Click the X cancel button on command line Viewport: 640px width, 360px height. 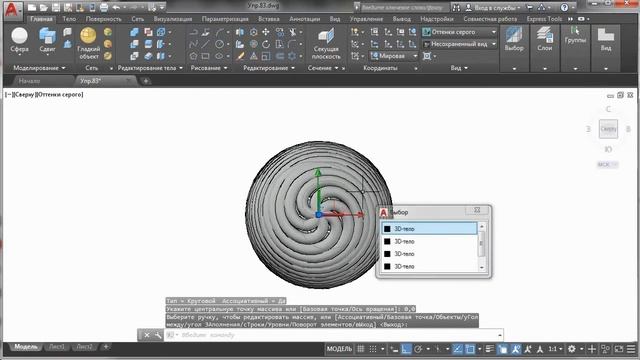point(147,335)
